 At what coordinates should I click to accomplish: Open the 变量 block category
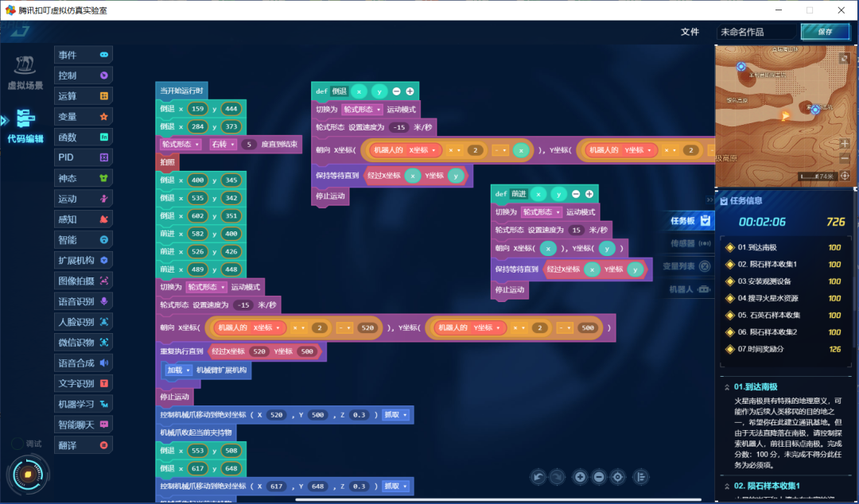[x=84, y=117]
